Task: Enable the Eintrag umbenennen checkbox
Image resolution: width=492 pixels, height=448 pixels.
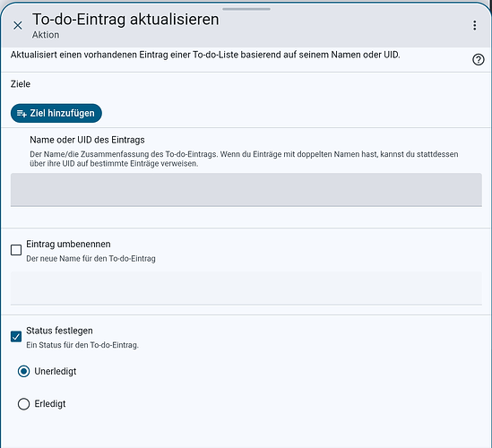Action: [x=16, y=250]
